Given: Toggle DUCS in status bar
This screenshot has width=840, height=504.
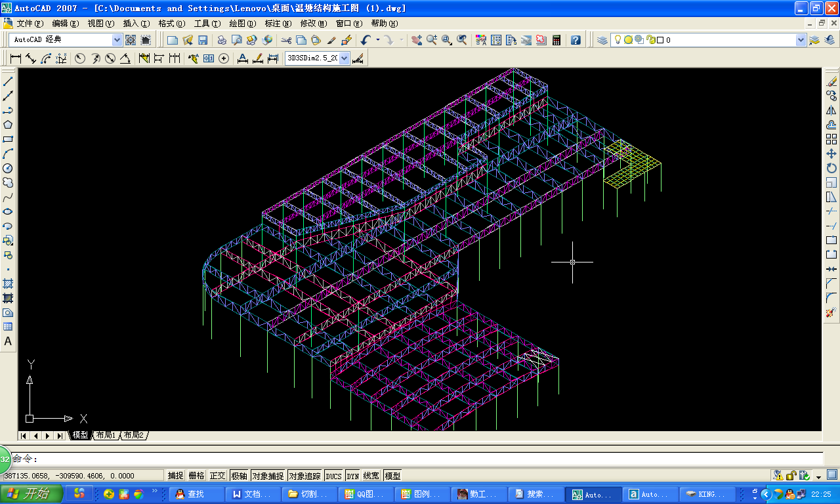Looking at the screenshot, I should pyautogui.click(x=334, y=476).
